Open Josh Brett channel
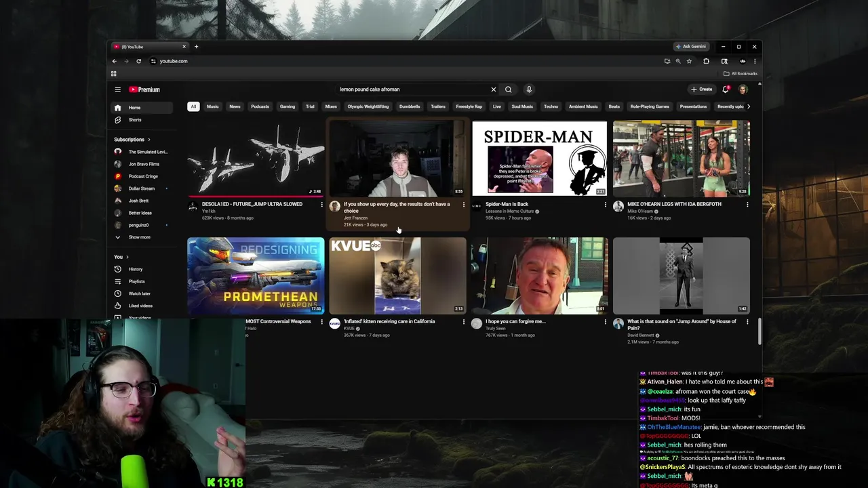 pos(142,201)
